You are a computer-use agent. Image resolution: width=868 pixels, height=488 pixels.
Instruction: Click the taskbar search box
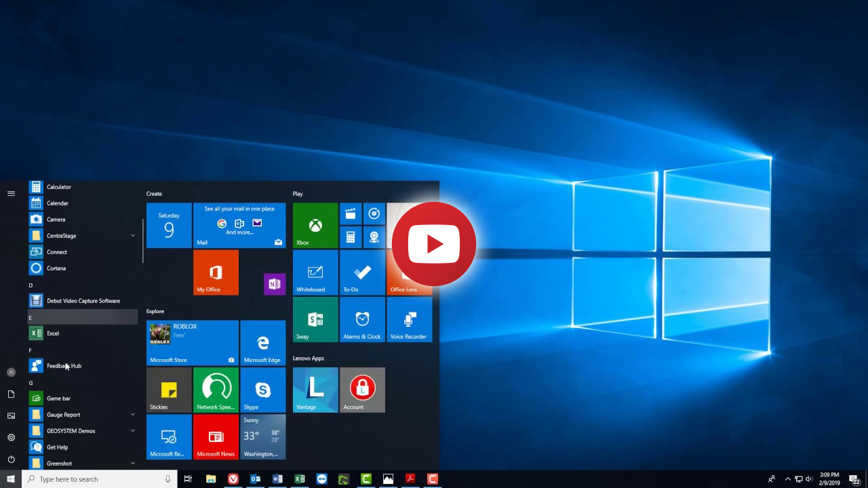pos(100,479)
